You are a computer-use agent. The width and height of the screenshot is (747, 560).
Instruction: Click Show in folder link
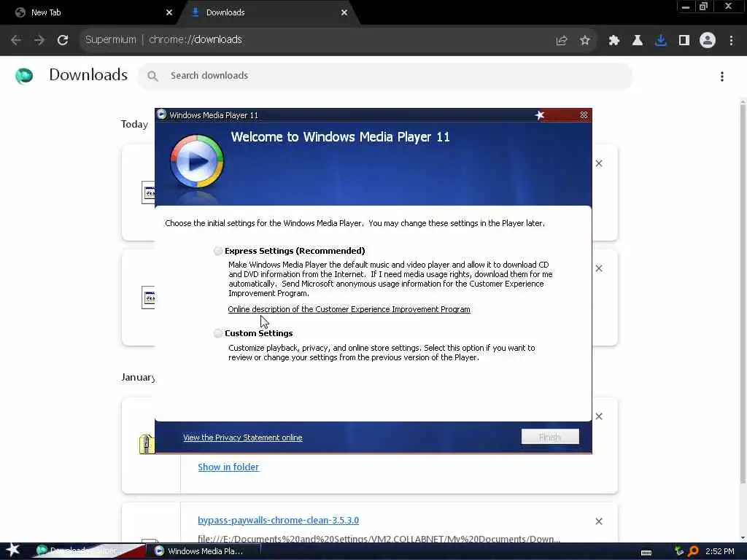228,467
